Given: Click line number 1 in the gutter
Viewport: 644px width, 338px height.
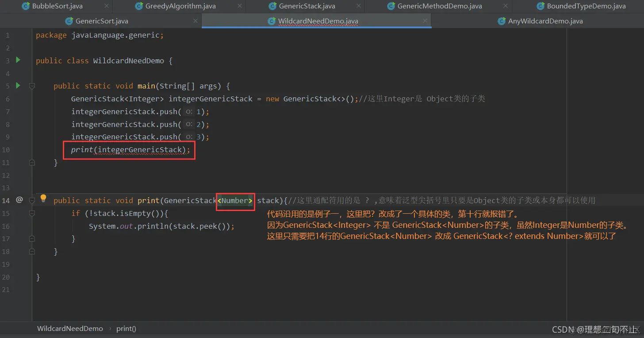Looking at the screenshot, I should 8,35.
